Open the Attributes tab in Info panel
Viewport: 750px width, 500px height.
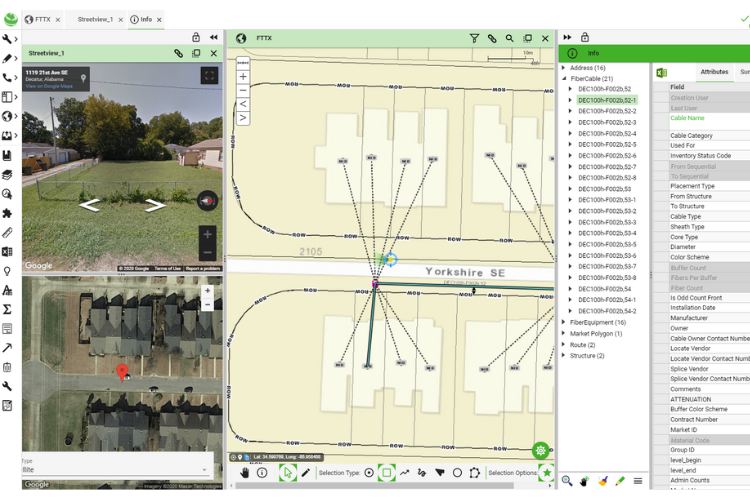714,72
